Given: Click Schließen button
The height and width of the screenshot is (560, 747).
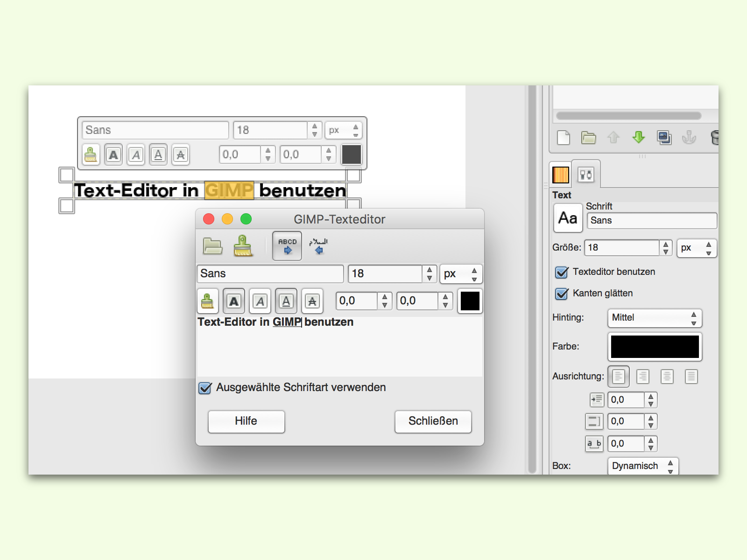Looking at the screenshot, I should 433,421.
